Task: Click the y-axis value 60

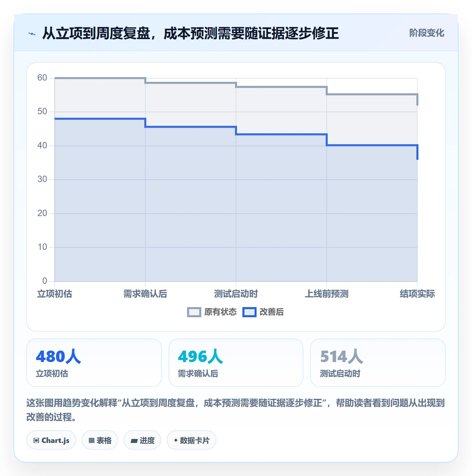Action: 42,78
